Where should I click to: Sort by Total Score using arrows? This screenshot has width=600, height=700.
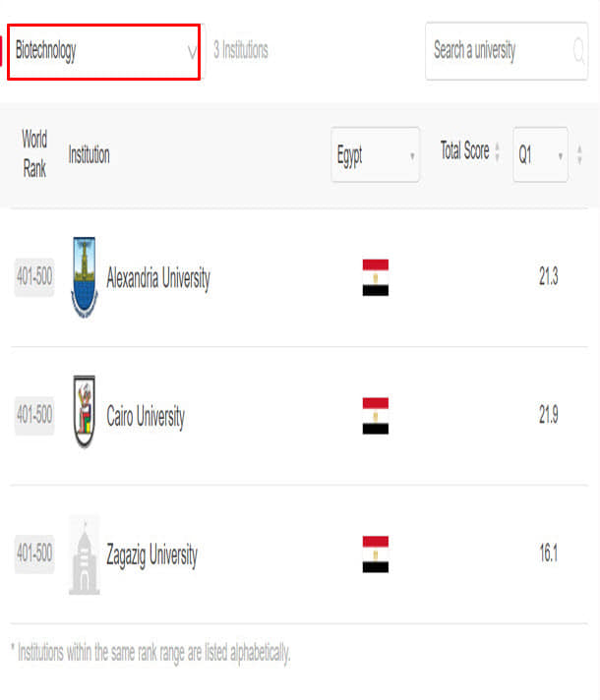click(498, 152)
